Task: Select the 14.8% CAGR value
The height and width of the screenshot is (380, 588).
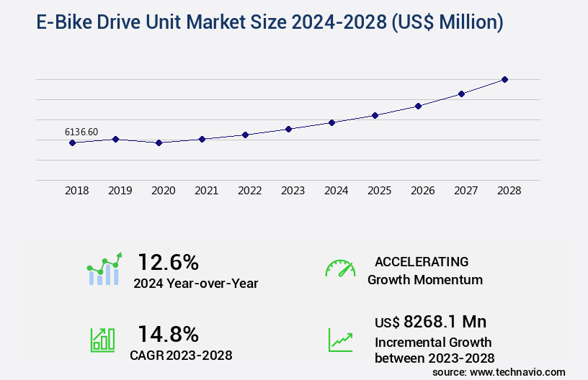Action: tap(168, 333)
